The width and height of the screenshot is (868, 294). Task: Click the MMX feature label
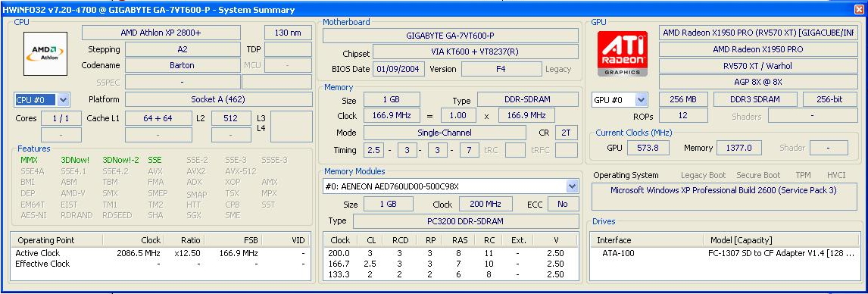coord(30,160)
